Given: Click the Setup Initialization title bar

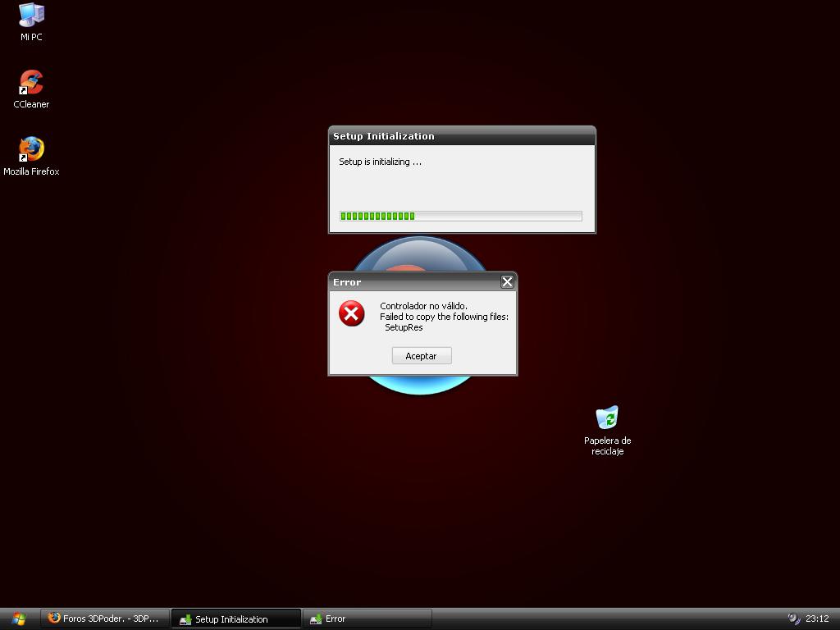Looking at the screenshot, I should (462, 136).
